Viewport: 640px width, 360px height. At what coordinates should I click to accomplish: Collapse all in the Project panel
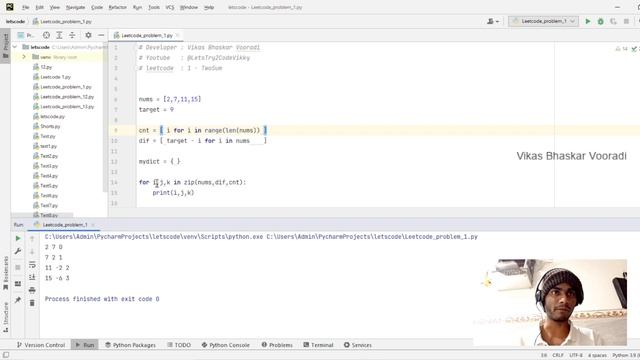(72, 36)
